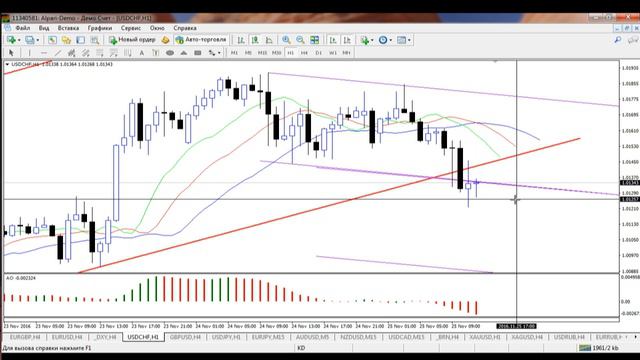Screen dimensions: 640x360
Task: Tile chart windows with grid icon
Action: 314,40
